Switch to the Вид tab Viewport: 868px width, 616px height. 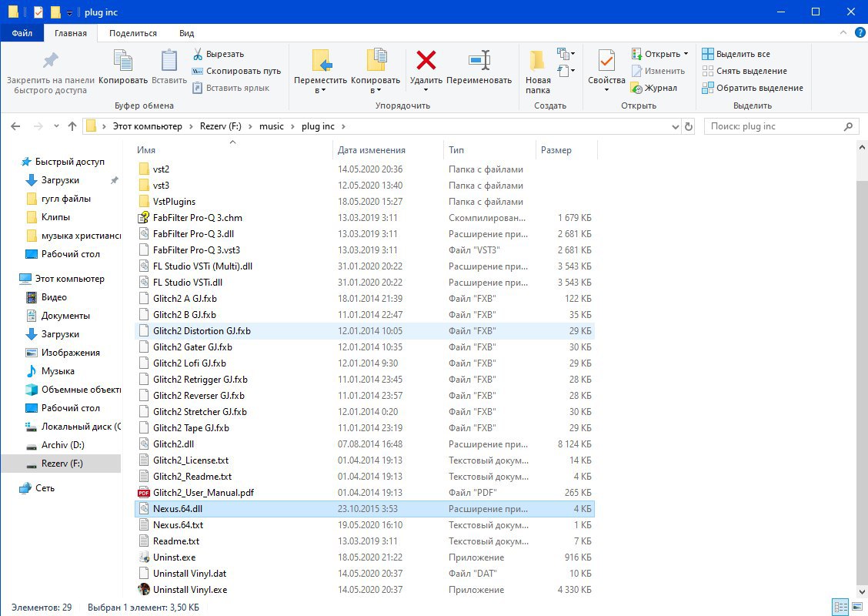click(186, 32)
